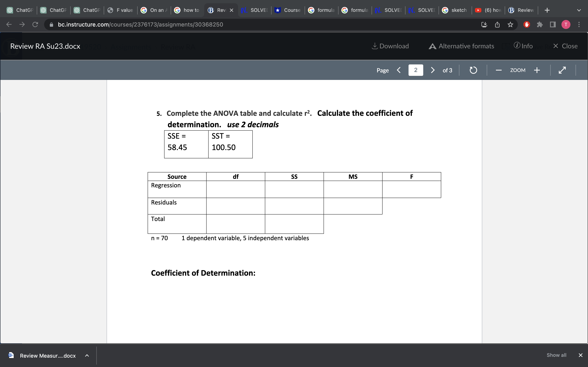Expand options for Review Measur....docx download
588x367 pixels.
click(87, 355)
